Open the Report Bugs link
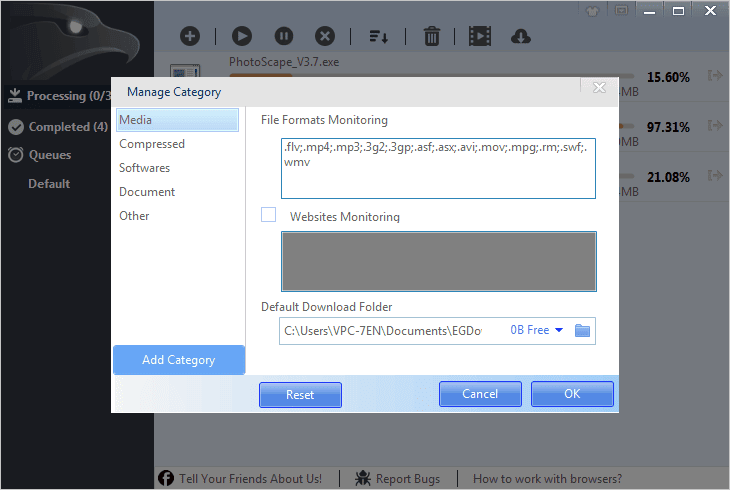Image resolution: width=730 pixels, height=490 pixels. click(408, 479)
